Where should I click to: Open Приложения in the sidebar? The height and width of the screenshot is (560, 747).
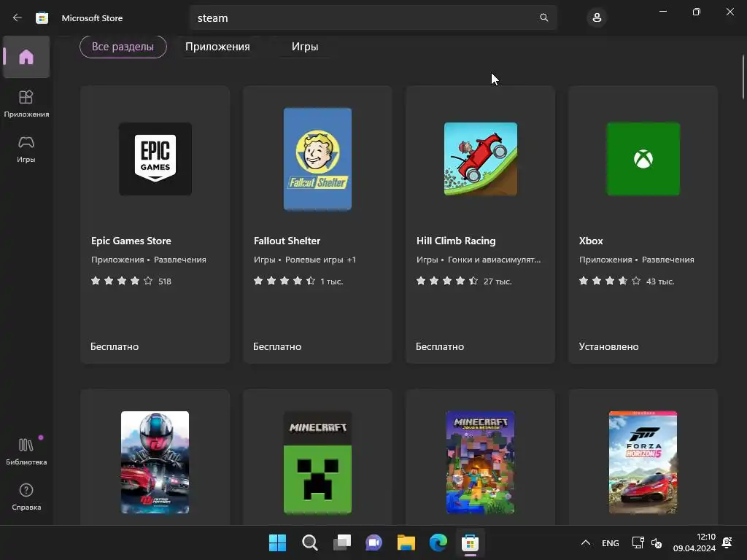[26, 104]
